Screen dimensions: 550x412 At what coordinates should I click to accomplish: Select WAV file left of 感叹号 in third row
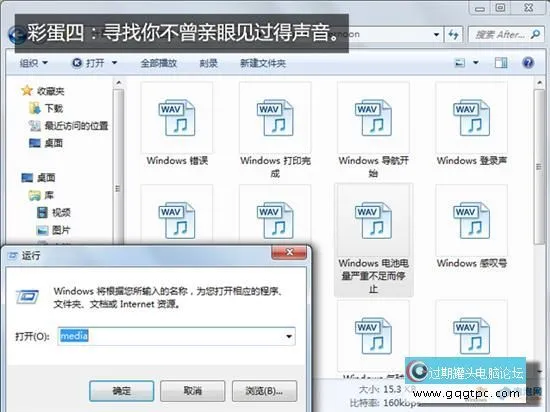point(373,336)
